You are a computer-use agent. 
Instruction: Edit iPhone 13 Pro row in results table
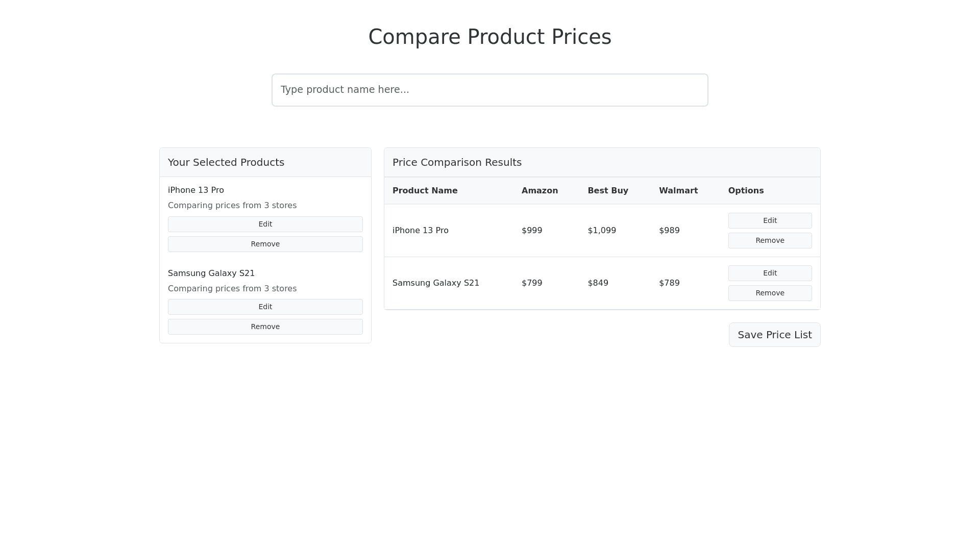[769, 220]
